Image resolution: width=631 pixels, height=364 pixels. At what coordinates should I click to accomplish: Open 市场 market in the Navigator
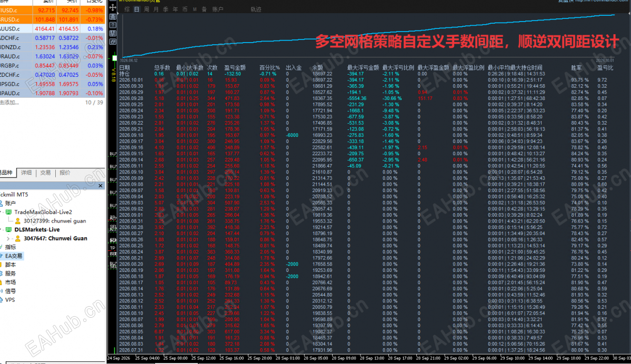click(11, 282)
